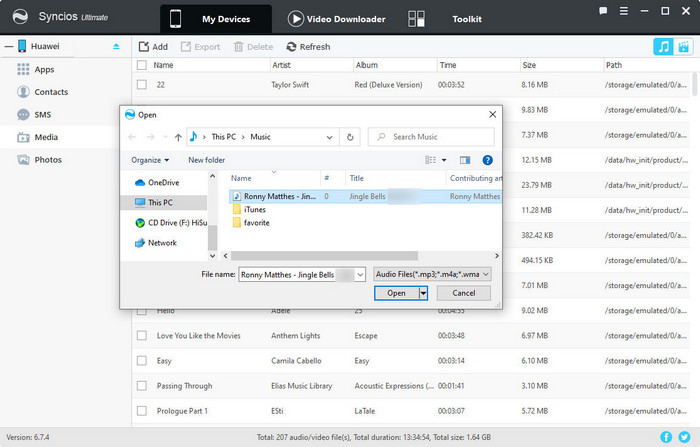Expand the address path dropdown
The height and width of the screenshot is (447, 700).
(x=329, y=137)
